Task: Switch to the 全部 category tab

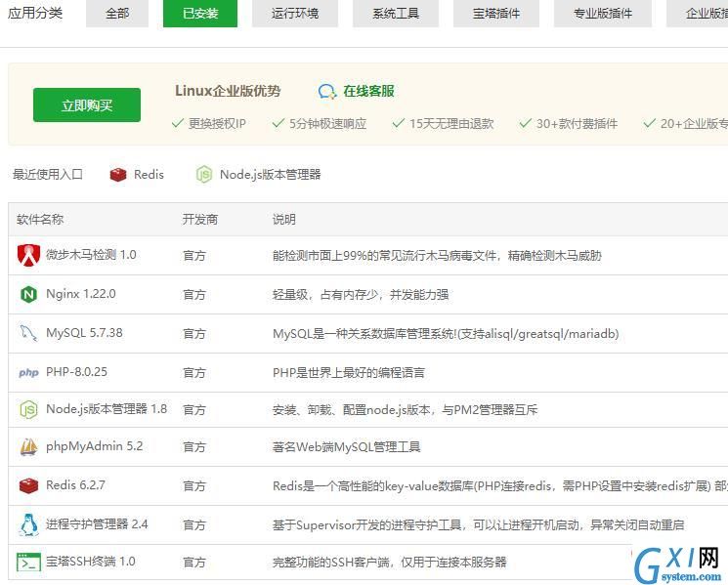Action: pos(117,13)
